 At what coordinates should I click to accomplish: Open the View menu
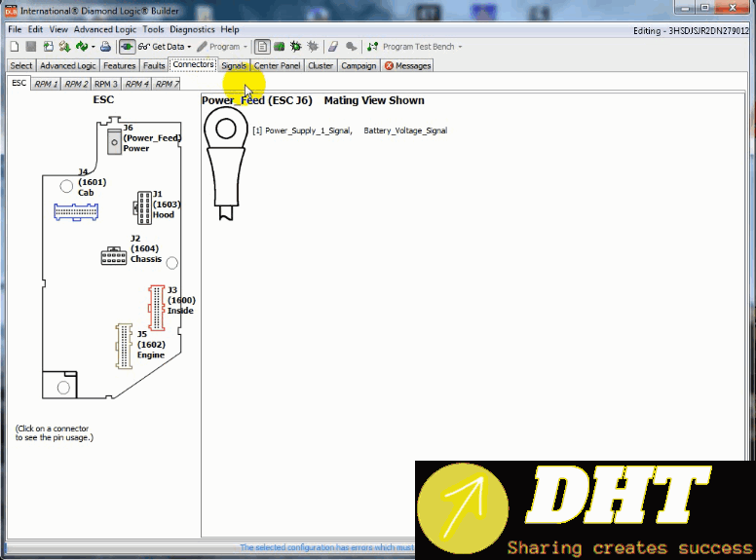coord(58,29)
